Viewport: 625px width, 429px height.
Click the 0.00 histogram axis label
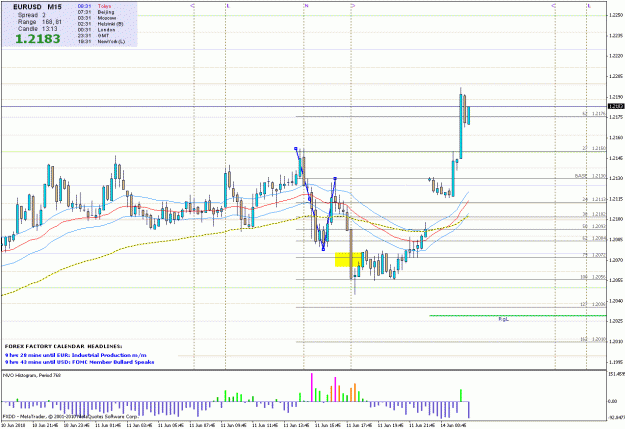click(x=613, y=401)
